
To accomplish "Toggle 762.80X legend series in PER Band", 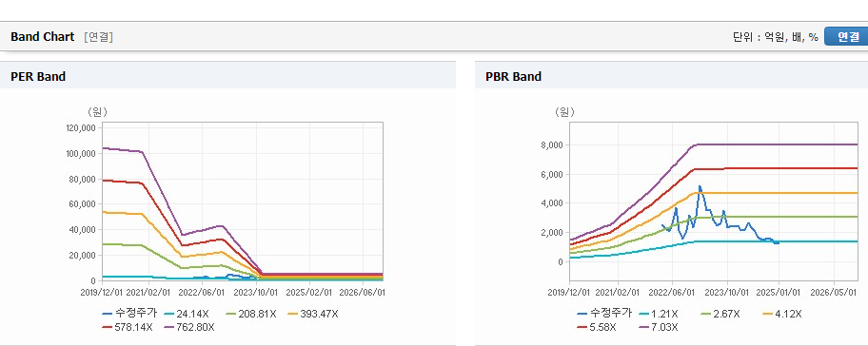I will pyautogui.click(x=188, y=327).
